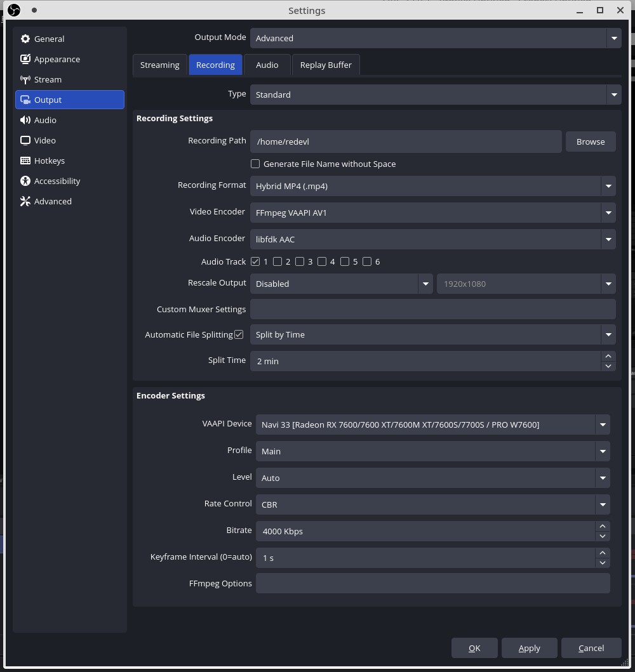Open the Rescale Output Disabled dropdown
This screenshot has width=635, height=672.
click(342, 284)
